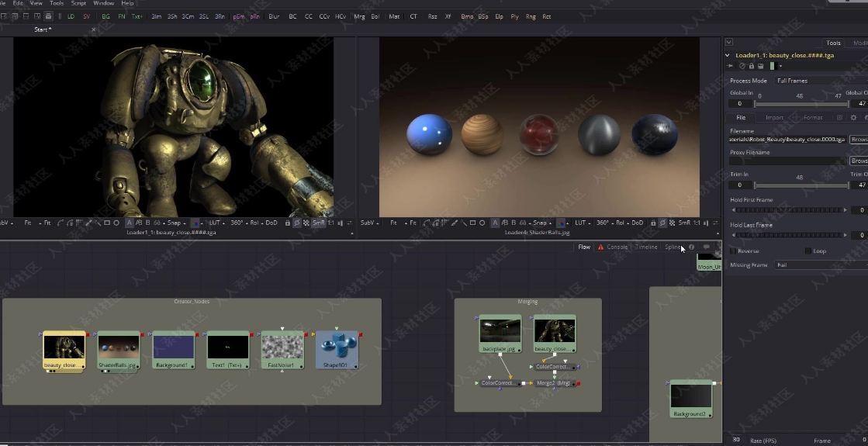
Task: Click the gear settings tab icon in inspector
Action: pos(853,117)
